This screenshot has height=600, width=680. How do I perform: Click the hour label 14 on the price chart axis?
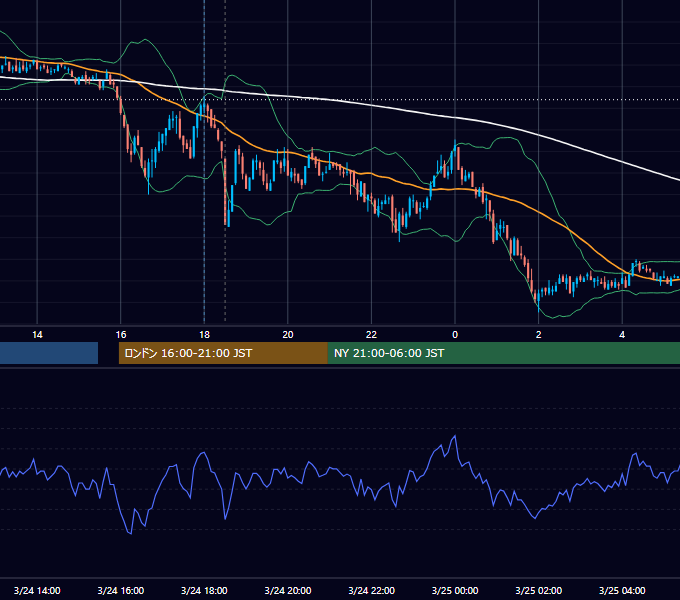click(x=37, y=335)
